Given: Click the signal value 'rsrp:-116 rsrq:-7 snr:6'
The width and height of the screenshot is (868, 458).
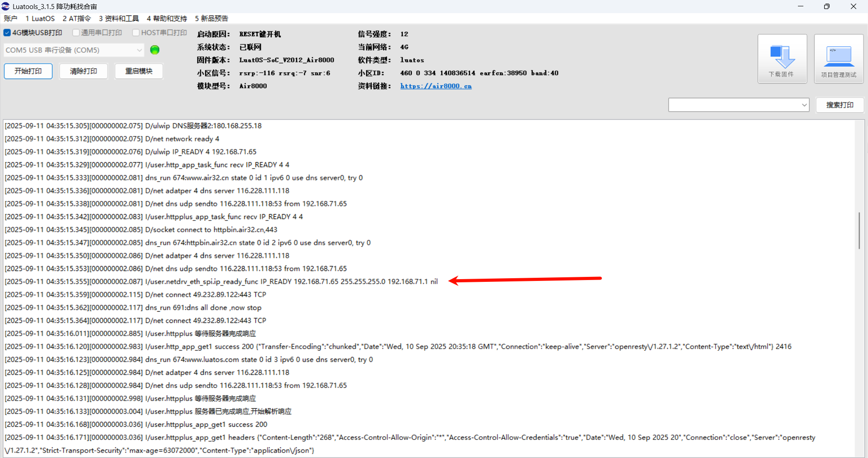Looking at the screenshot, I should [285, 73].
